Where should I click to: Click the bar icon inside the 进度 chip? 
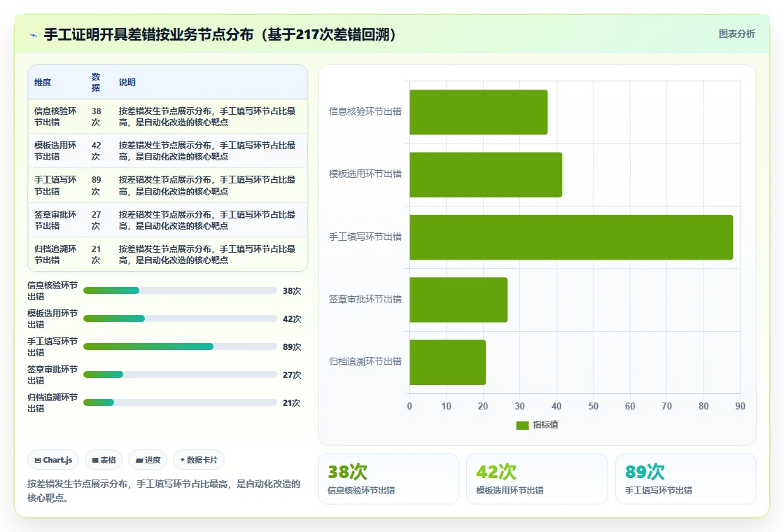coord(139,460)
